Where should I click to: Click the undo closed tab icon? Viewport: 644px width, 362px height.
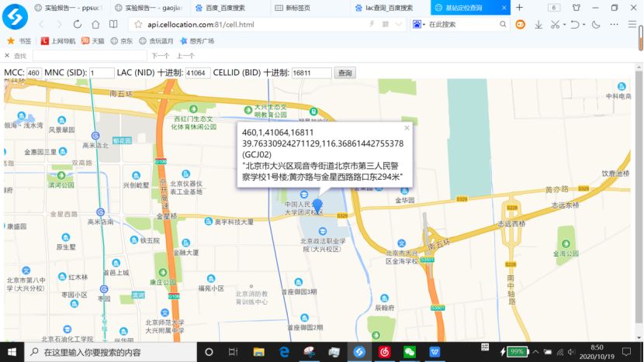(575, 25)
